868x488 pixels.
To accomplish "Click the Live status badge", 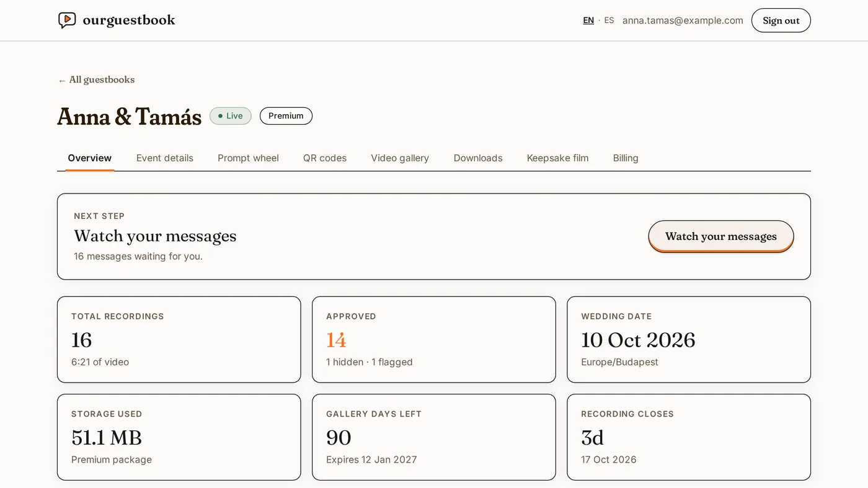I will coord(231,116).
